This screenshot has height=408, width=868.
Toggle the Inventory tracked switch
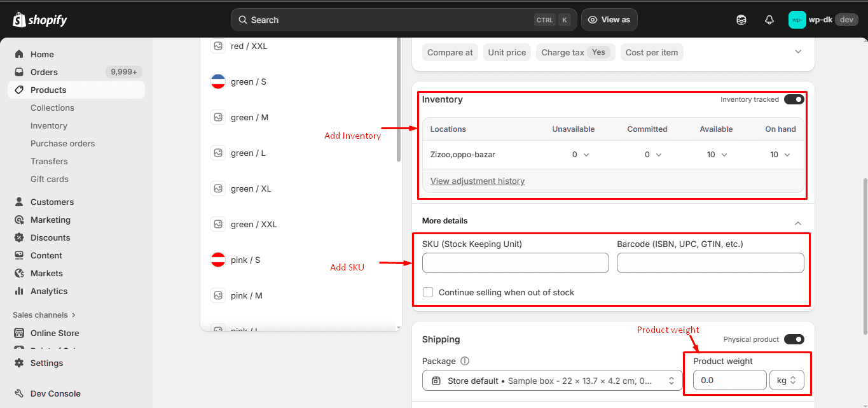click(794, 99)
